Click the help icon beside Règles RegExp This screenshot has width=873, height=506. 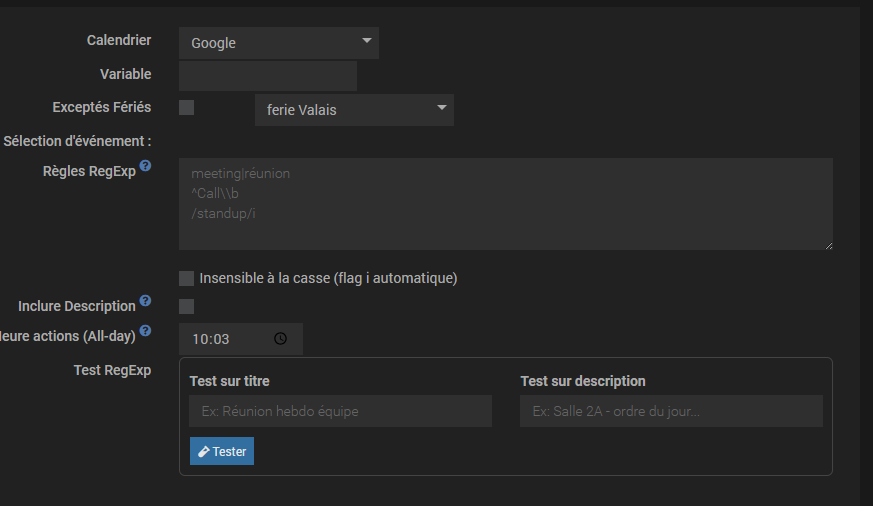(x=145, y=165)
